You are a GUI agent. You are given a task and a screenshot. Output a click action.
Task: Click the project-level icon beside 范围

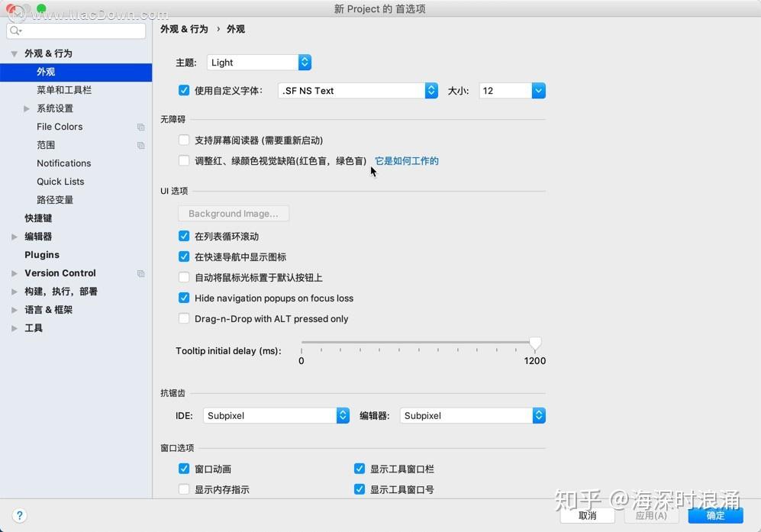141,145
